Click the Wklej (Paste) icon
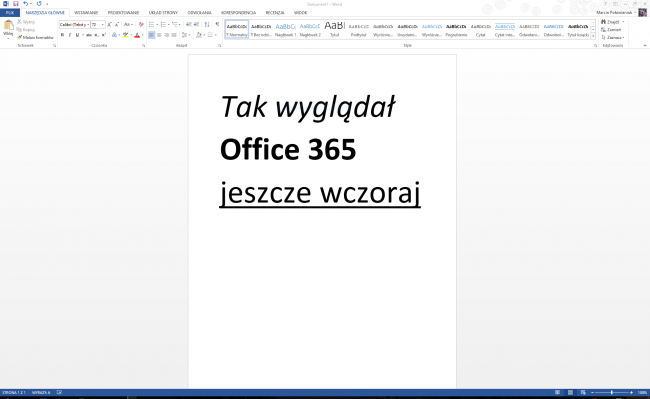Viewport: 650px width, 399px height. click(x=8, y=26)
